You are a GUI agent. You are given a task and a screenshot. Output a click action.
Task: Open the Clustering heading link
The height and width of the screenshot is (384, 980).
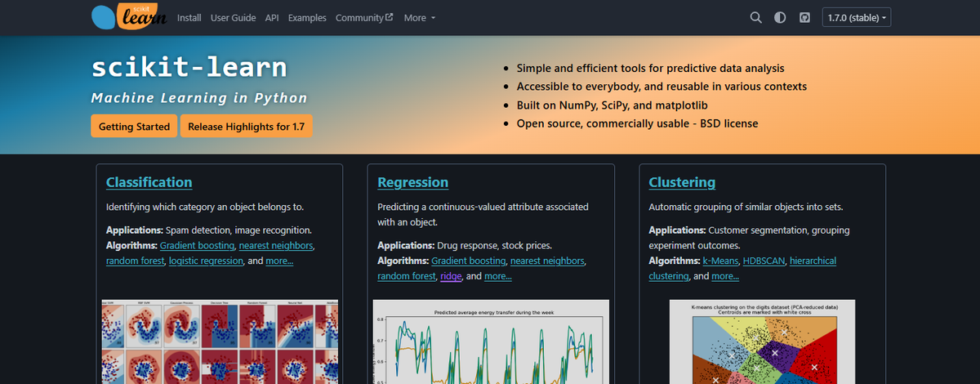[682, 182]
